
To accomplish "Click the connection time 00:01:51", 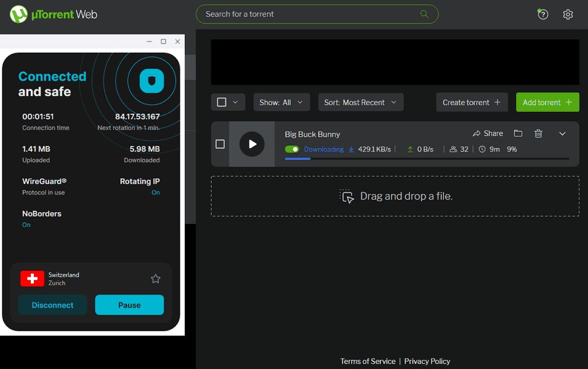I will pyautogui.click(x=38, y=116).
